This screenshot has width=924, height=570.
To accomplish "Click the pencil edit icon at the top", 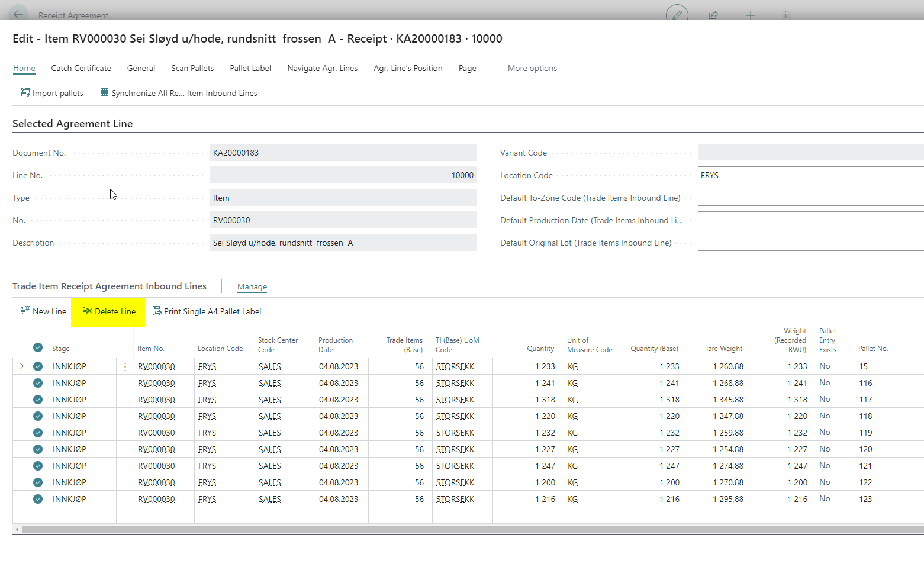I will click(677, 15).
